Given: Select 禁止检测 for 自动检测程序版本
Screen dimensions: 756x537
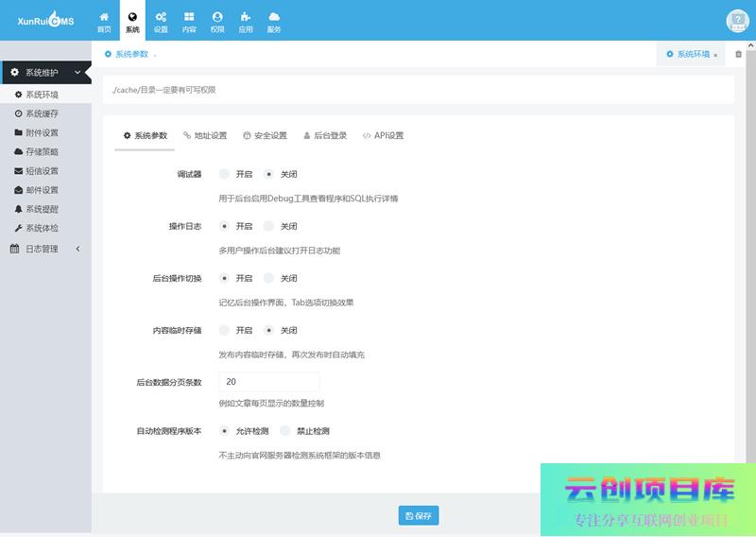Looking at the screenshot, I should coord(286,431).
